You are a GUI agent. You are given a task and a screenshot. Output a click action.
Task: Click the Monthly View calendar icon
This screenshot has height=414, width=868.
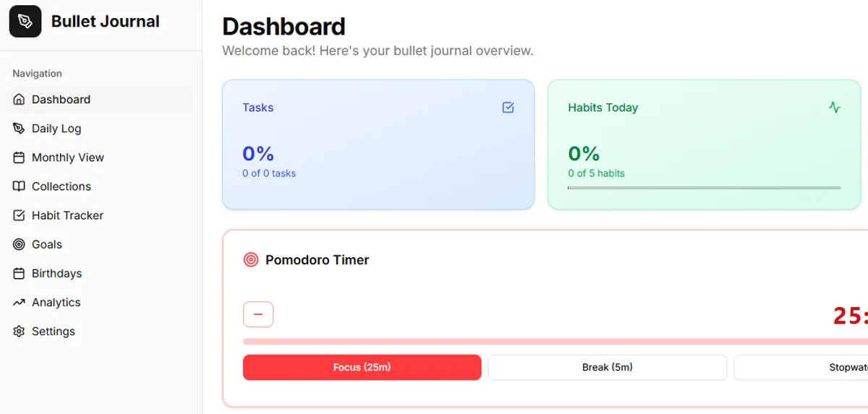click(x=19, y=158)
